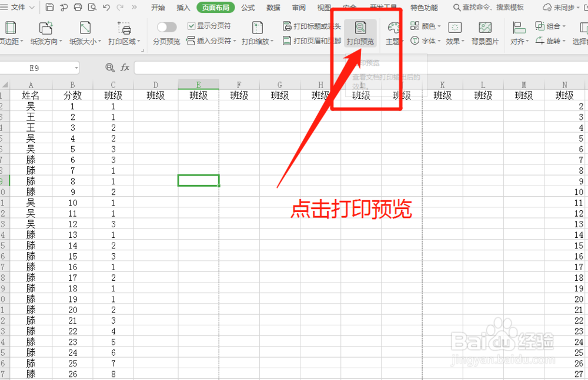
Task: Click cell C1 labeled 班级
Action: [x=113, y=95]
